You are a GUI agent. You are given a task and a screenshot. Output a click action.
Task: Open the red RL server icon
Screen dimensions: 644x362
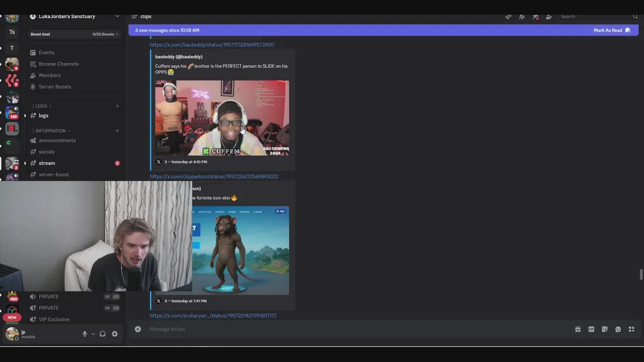(x=12, y=129)
